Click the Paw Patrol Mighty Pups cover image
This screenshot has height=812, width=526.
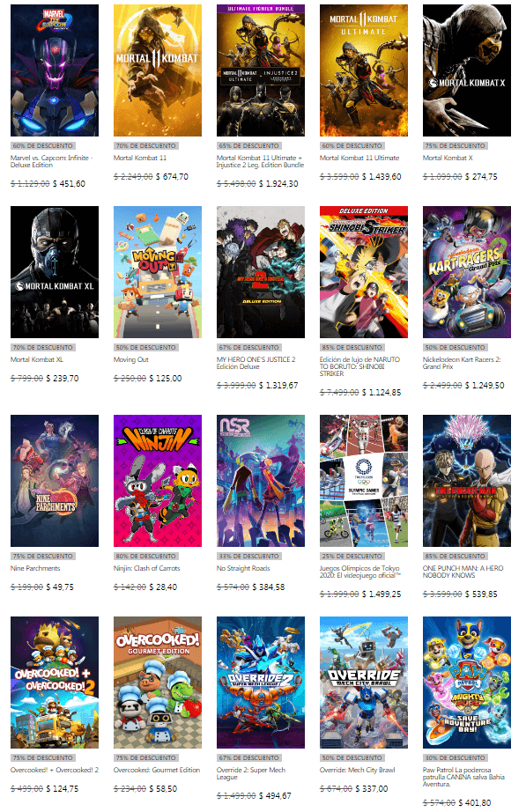click(x=467, y=682)
